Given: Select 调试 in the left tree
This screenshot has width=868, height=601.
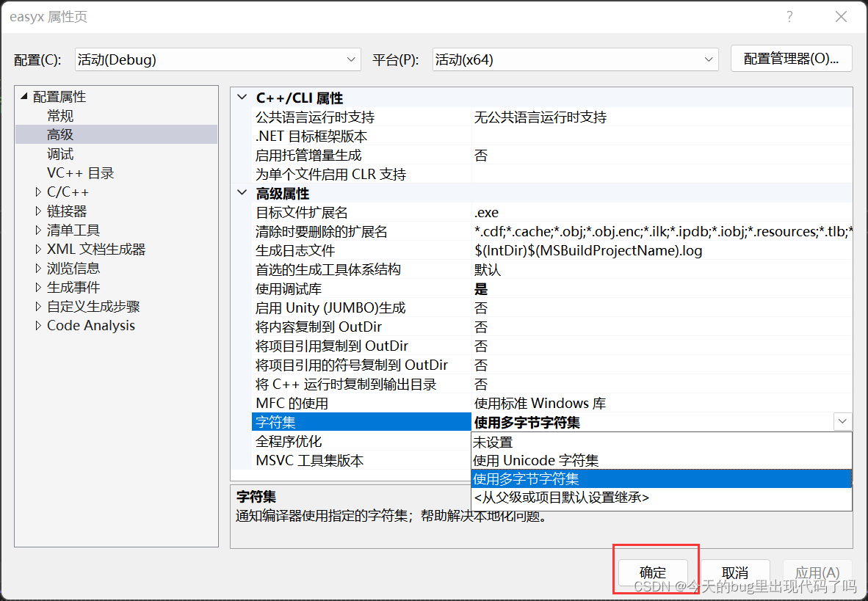Looking at the screenshot, I should [59, 153].
